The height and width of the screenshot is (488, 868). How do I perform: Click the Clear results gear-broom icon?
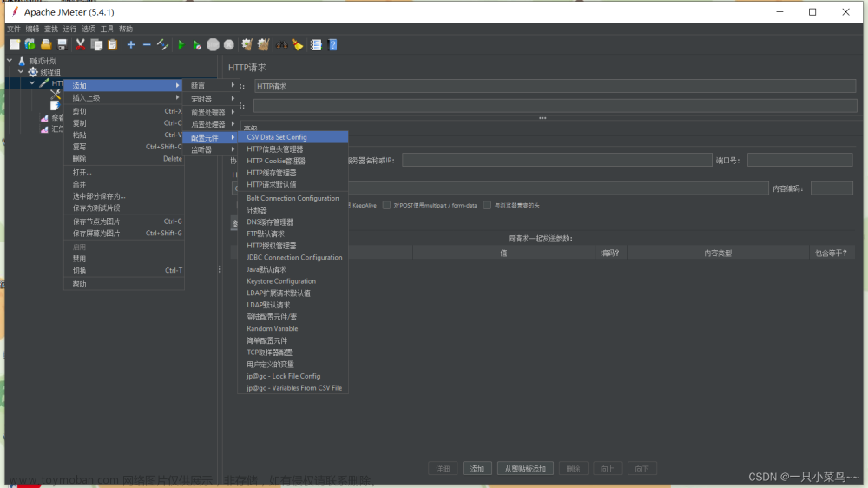[247, 45]
